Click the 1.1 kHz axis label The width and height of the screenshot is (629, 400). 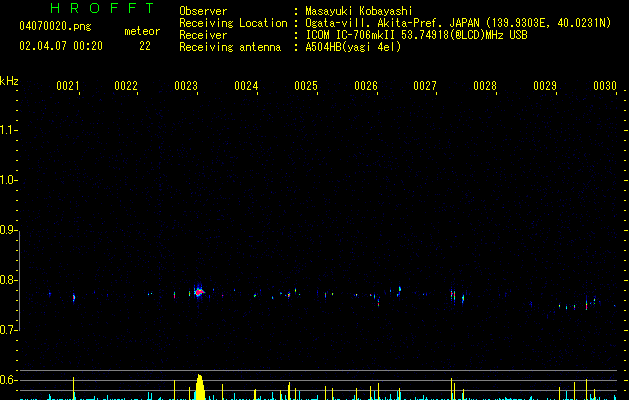click(x=8, y=130)
